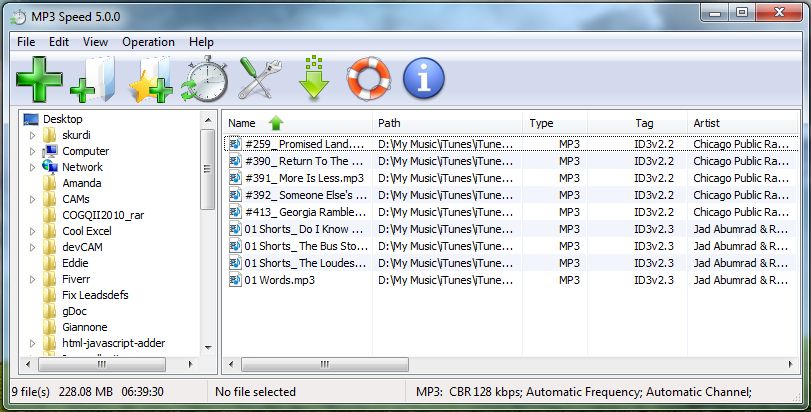This screenshot has width=811, height=412.
Task: Open the Edit menu
Action: (59, 42)
